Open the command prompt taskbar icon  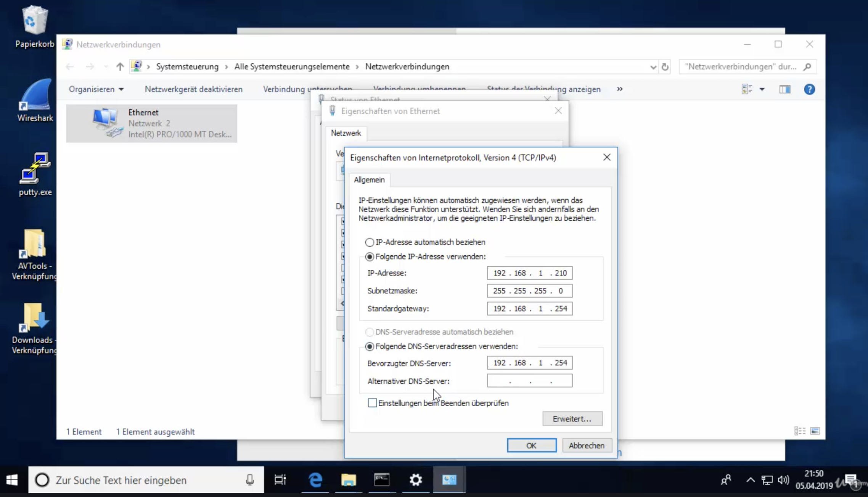pyautogui.click(x=382, y=480)
